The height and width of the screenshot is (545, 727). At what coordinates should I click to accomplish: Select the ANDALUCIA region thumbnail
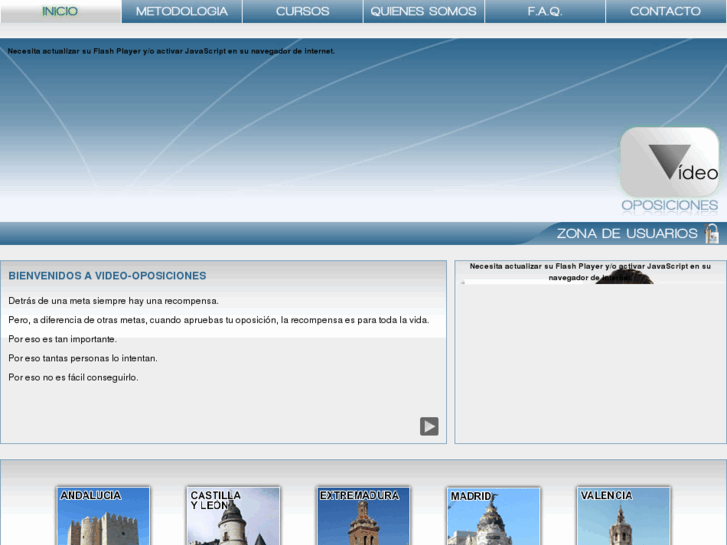pos(103,516)
